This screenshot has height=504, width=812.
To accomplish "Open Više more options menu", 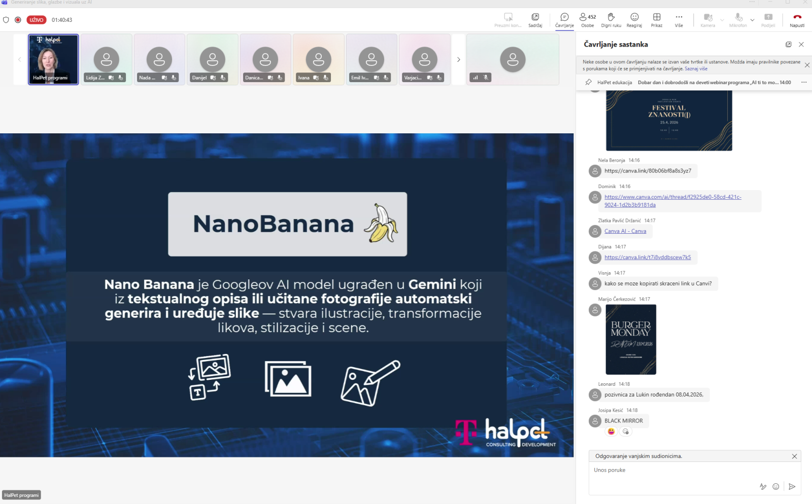I will click(679, 20).
